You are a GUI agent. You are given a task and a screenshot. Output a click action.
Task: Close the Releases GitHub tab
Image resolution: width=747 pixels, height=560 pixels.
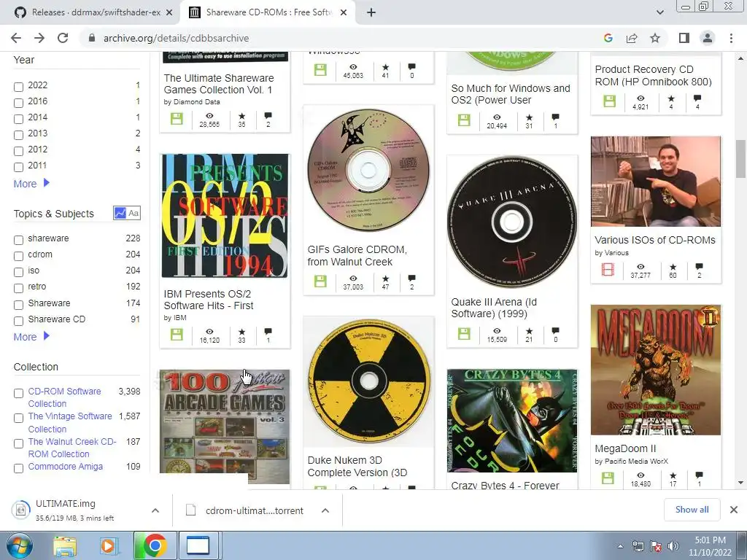pos(169,13)
